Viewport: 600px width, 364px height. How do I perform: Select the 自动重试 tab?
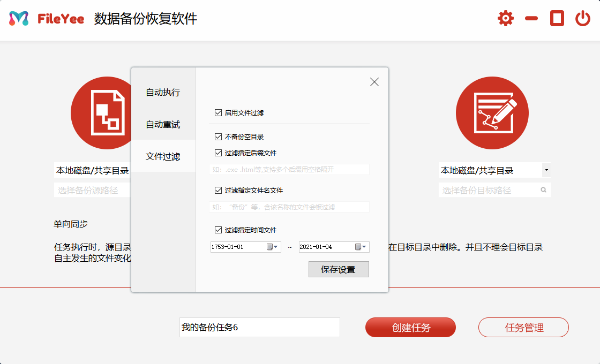(163, 124)
